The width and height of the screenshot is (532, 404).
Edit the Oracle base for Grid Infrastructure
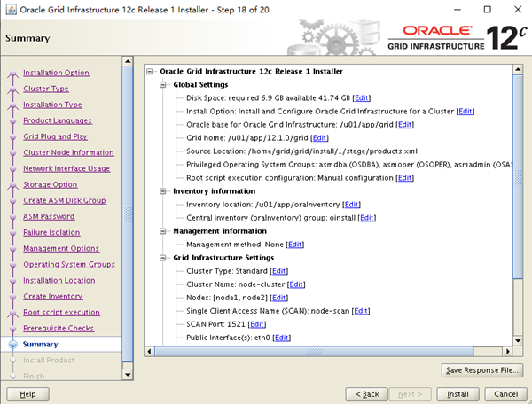click(x=405, y=125)
